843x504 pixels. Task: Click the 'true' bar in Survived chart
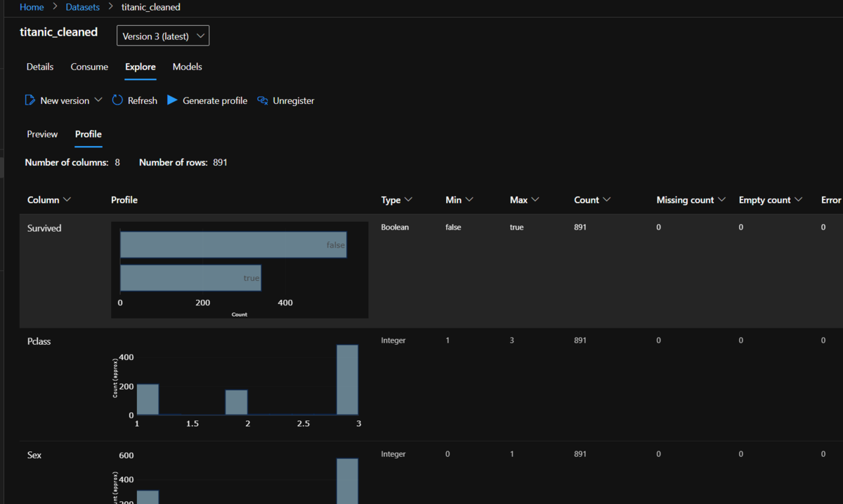[x=190, y=278]
